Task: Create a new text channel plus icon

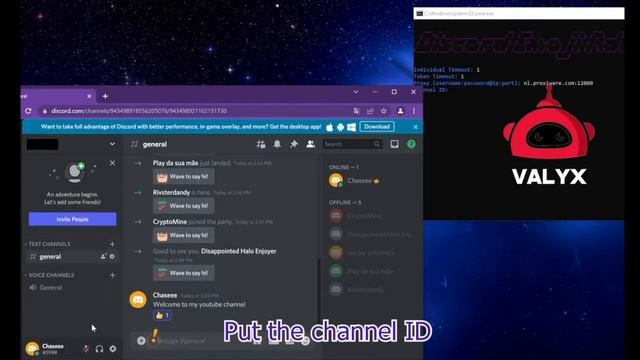Action: tap(112, 244)
